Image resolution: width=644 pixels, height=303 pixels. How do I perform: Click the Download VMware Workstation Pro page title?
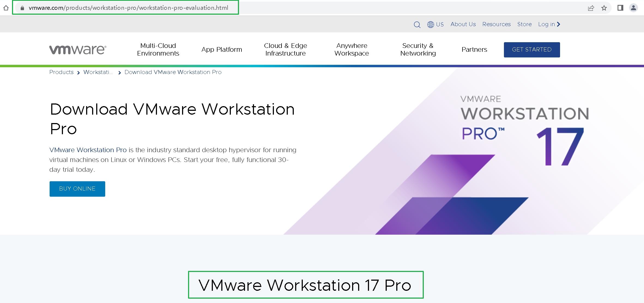(x=172, y=119)
